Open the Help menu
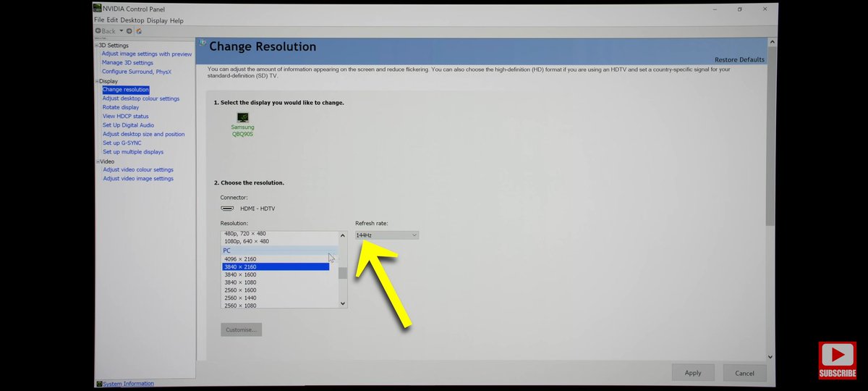The image size is (868, 391). point(176,20)
